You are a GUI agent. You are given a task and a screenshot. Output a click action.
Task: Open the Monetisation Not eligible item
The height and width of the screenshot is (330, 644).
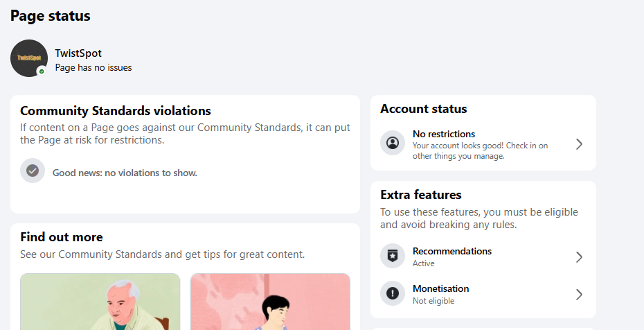[483, 294]
